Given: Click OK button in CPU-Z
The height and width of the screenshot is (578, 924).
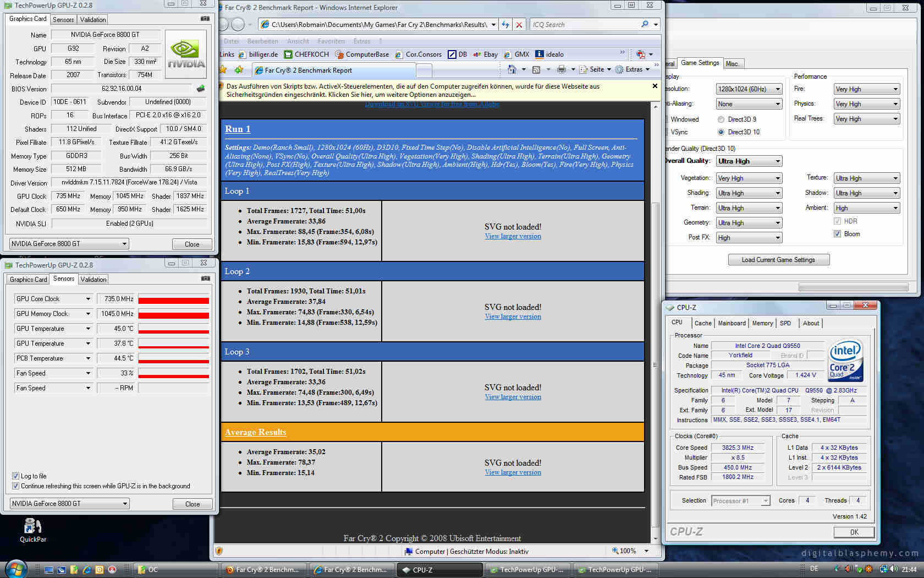Looking at the screenshot, I should (x=854, y=532).
